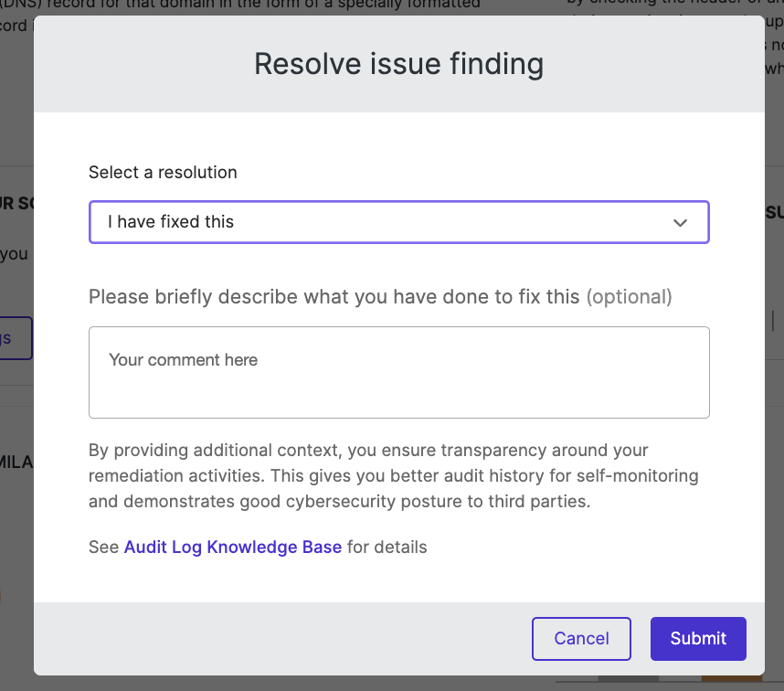This screenshot has width=784, height=691.
Task: Click the 'Resolve issue finding' heading
Action: point(399,64)
